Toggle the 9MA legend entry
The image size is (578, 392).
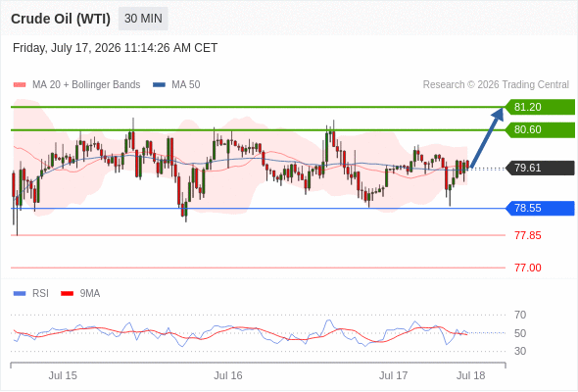[80, 294]
